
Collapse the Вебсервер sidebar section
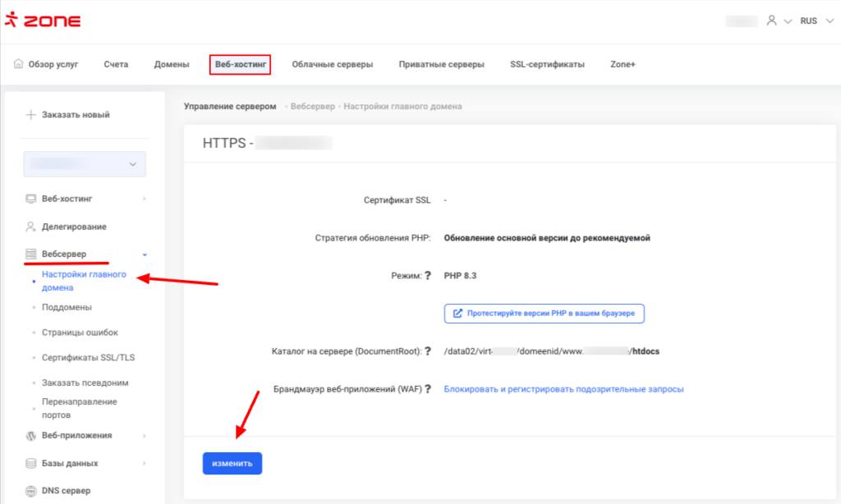click(x=145, y=254)
